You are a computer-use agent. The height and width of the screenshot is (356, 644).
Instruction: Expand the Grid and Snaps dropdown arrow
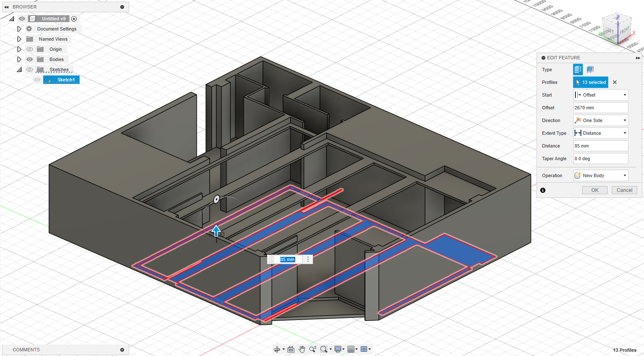(x=357, y=350)
